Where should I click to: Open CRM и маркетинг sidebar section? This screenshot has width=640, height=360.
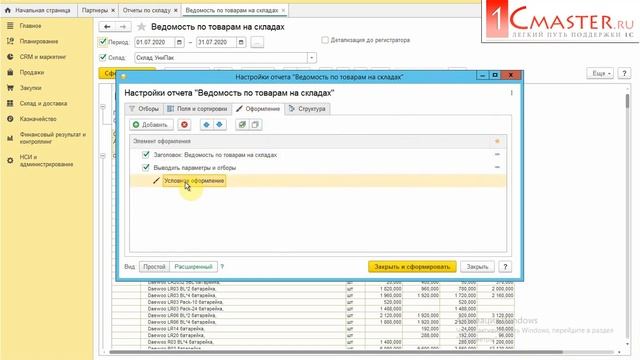42,57
